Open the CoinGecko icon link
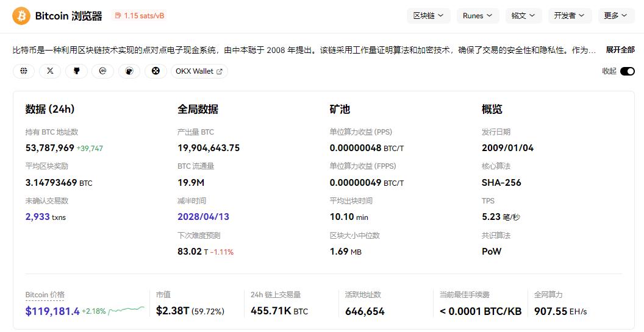Viewport: 644px width, 332px height. pyautogui.click(x=129, y=71)
